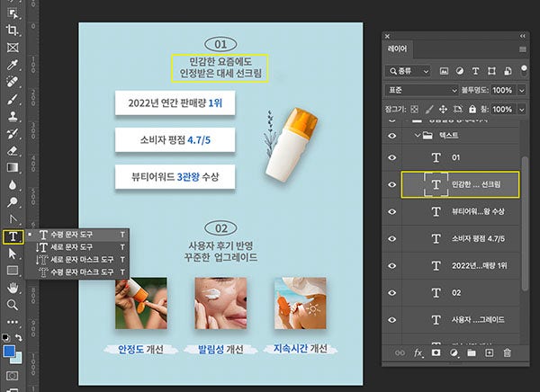540x392 pixels.
Task: Open the 종류 filter type dropdown
Action: (x=409, y=71)
